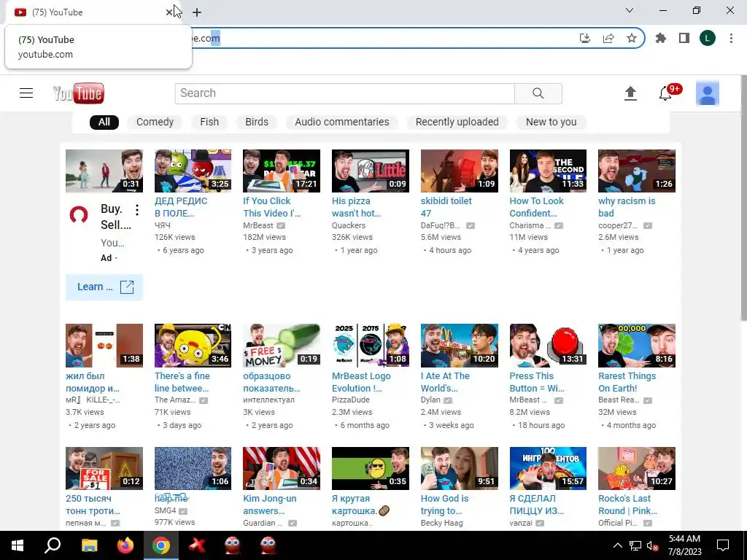747x560 pixels.
Task: Open FREE MONEY cucumber thumbnail
Action: point(282,346)
